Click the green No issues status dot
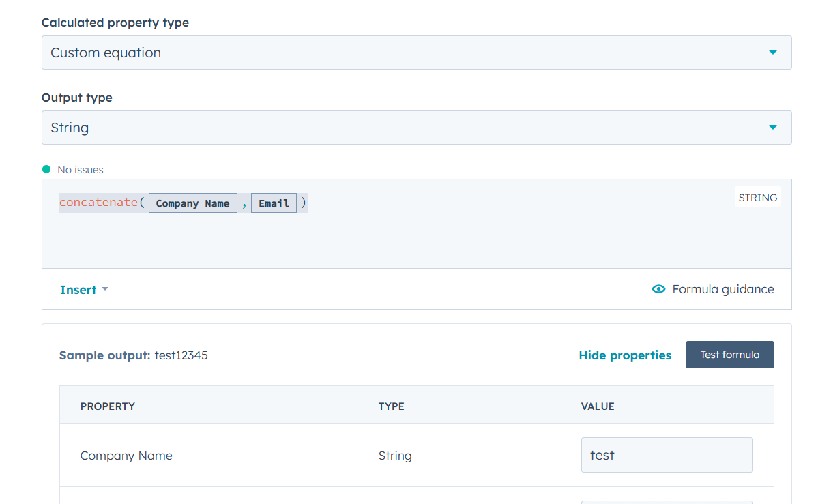The height and width of the screenshot is (504, 833). 46,169
